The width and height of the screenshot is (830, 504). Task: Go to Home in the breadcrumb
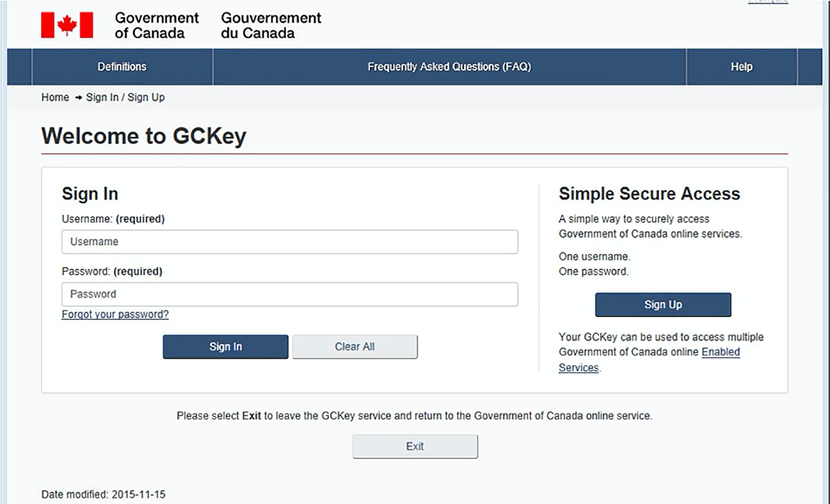pos(55,97)
